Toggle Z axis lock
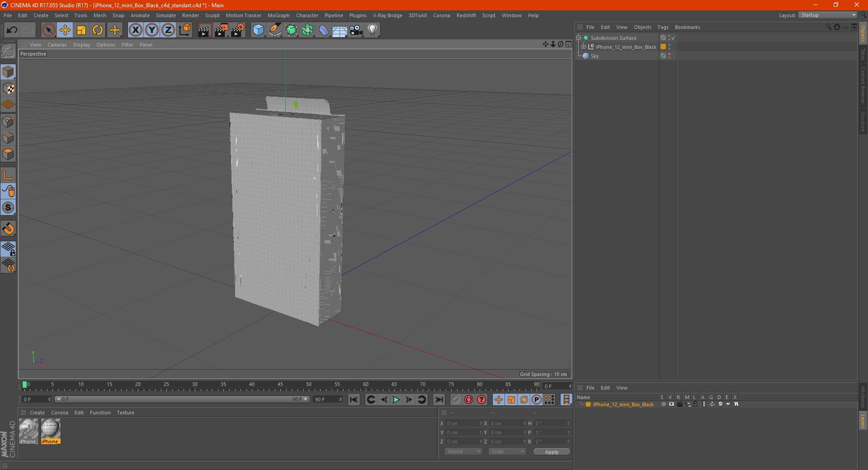The width and height of the screenshot is (868, 470). [x=168, y=30]
